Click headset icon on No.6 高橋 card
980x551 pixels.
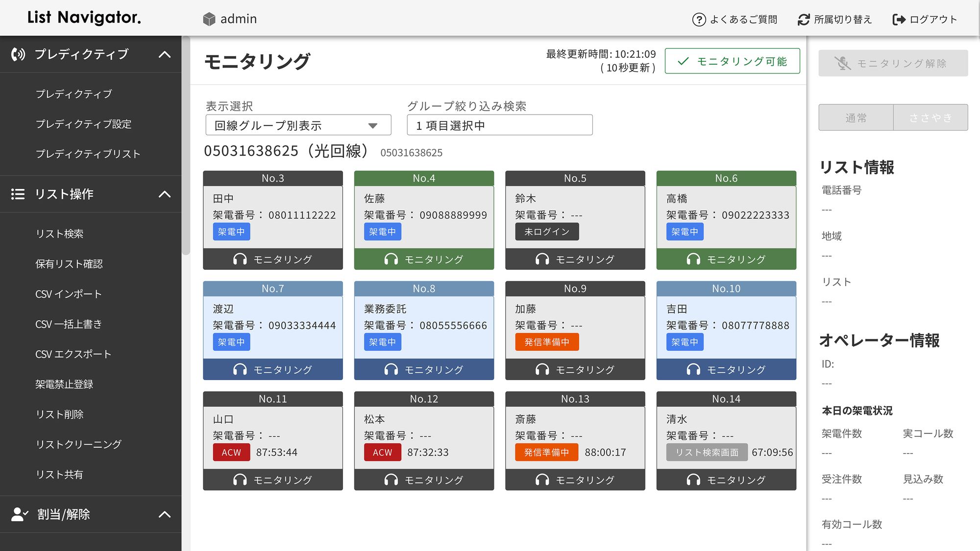coord(693,259)
